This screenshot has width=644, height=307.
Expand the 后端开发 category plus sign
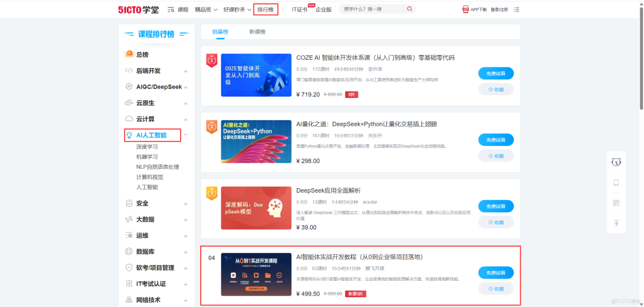coord(185,71)
